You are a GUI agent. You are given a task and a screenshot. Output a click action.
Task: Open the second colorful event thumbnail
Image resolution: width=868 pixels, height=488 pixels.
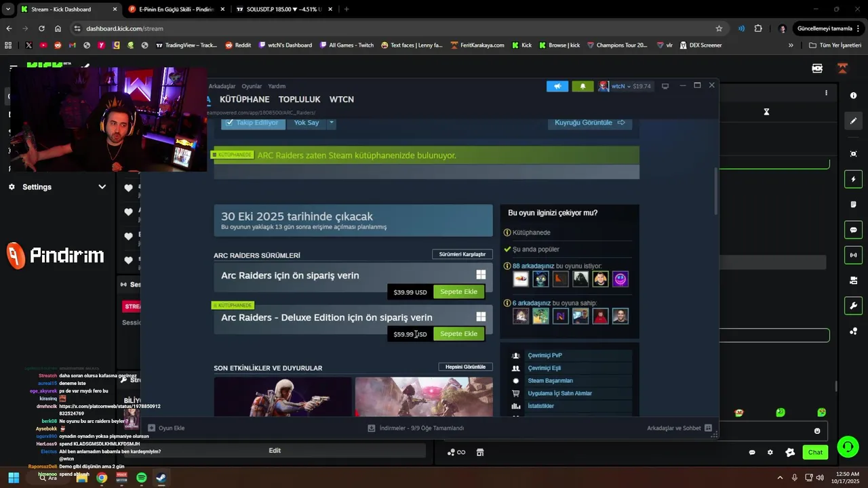pyautogui.click(x=424, y=396)
